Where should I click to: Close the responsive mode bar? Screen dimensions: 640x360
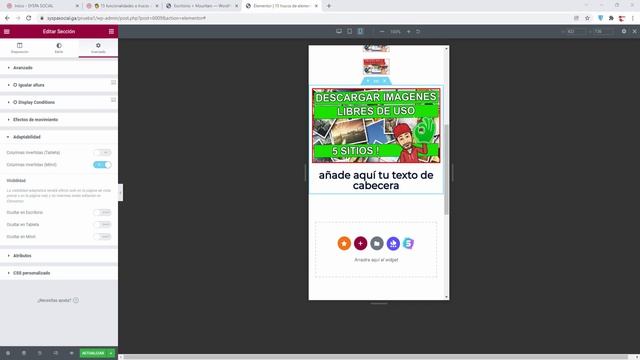pos(634,31)
